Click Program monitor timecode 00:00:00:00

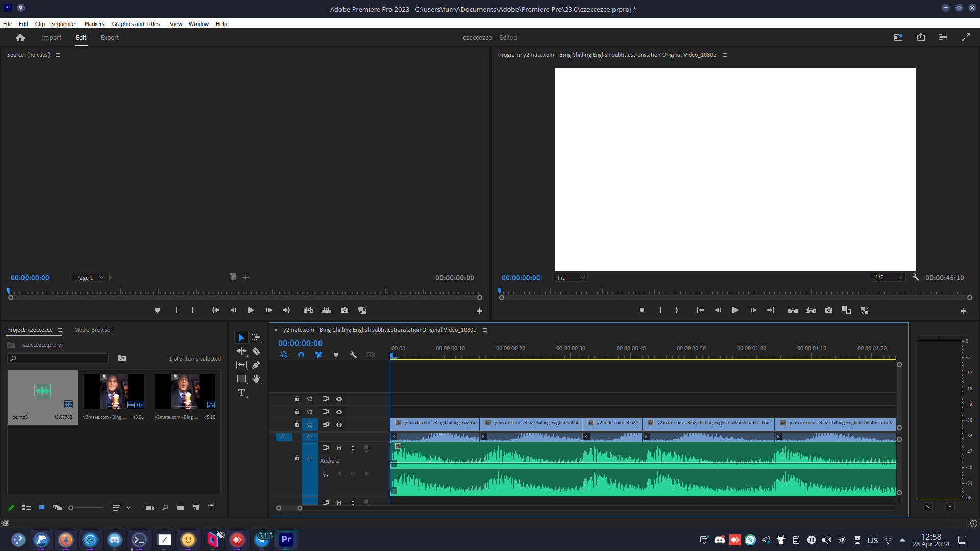point(521,278)
